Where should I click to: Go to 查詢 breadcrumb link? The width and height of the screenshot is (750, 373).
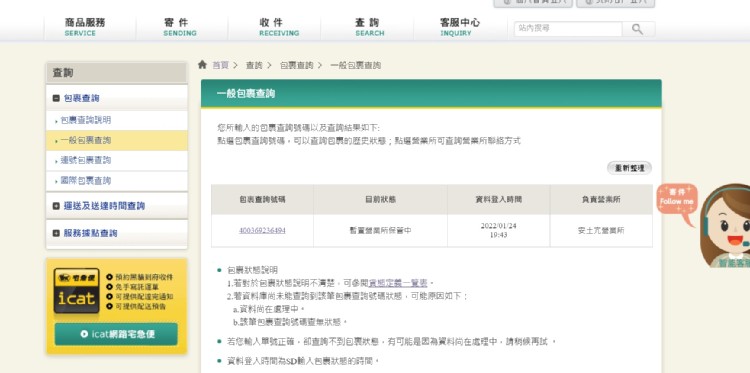254,66
